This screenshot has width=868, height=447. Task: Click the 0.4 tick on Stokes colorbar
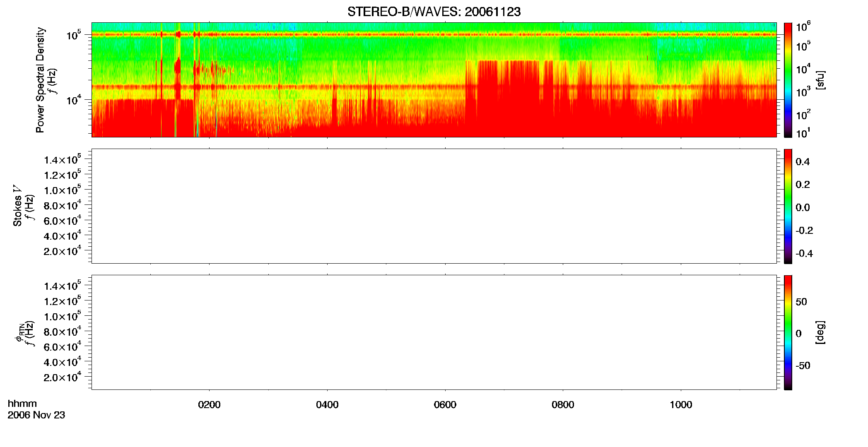coord(803,162)
